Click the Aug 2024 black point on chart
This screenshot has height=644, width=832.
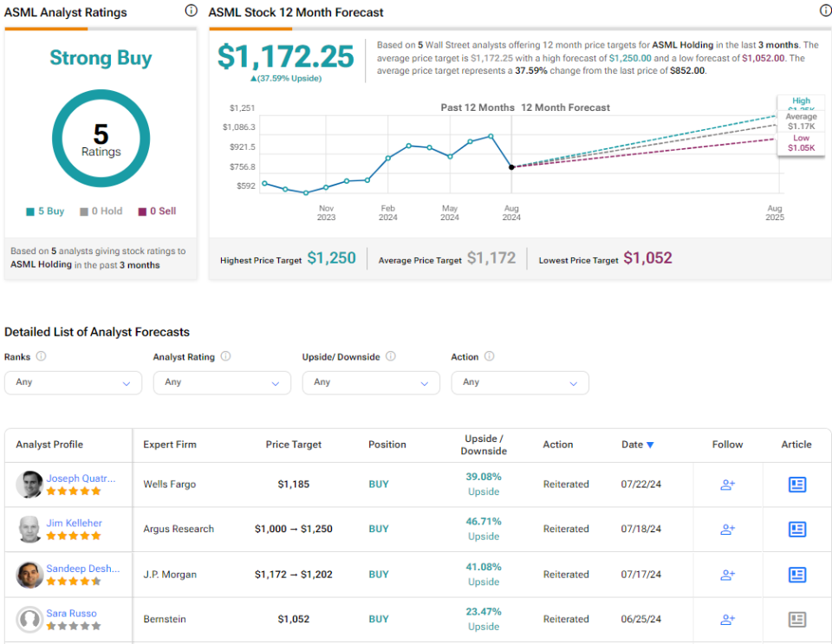[x=511, y=167]
